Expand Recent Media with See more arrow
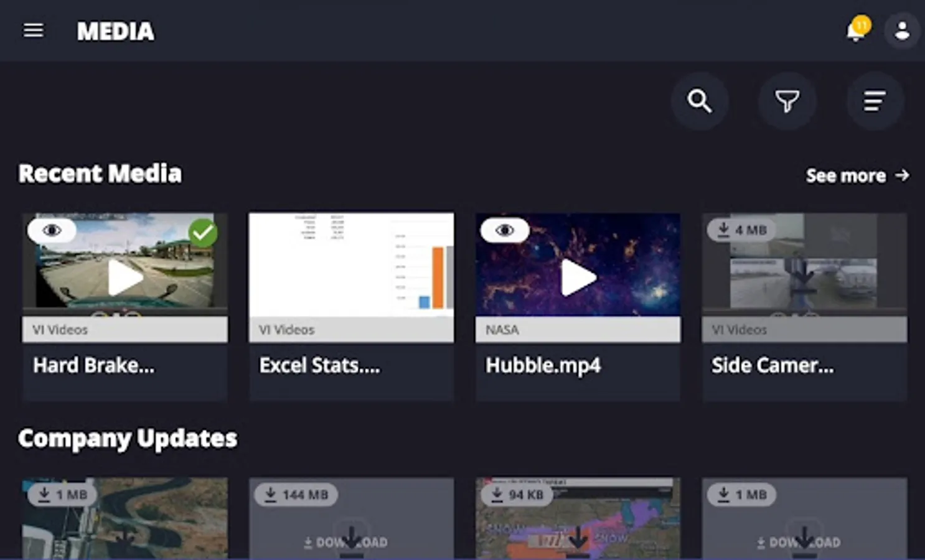The height and width of the screenshot is (560, 925). pos(857,175)
